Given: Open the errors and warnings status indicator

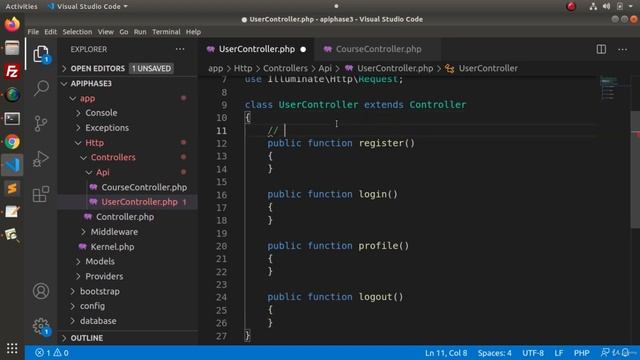Looking at the screenshot, I should pos(52,353).
